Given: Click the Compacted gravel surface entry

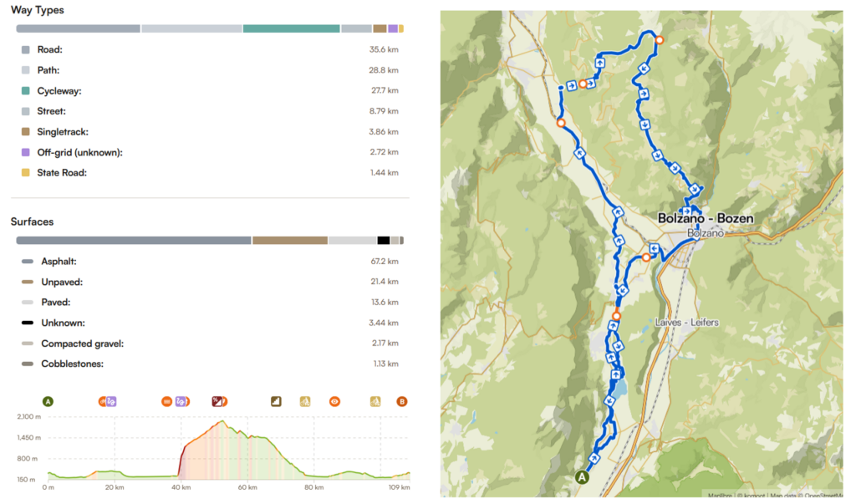Looking at the screenshot, I should (x=78, y=344).
